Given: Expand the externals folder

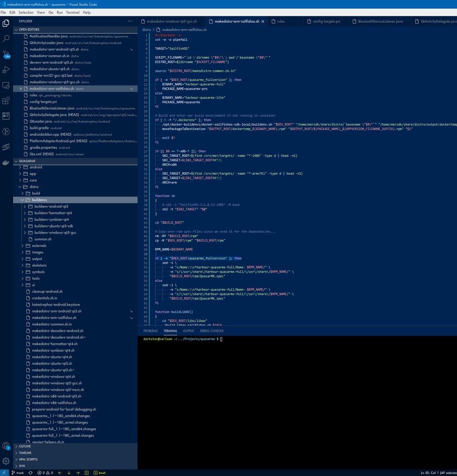Looking at the screenshot, I should click(23, 246).
